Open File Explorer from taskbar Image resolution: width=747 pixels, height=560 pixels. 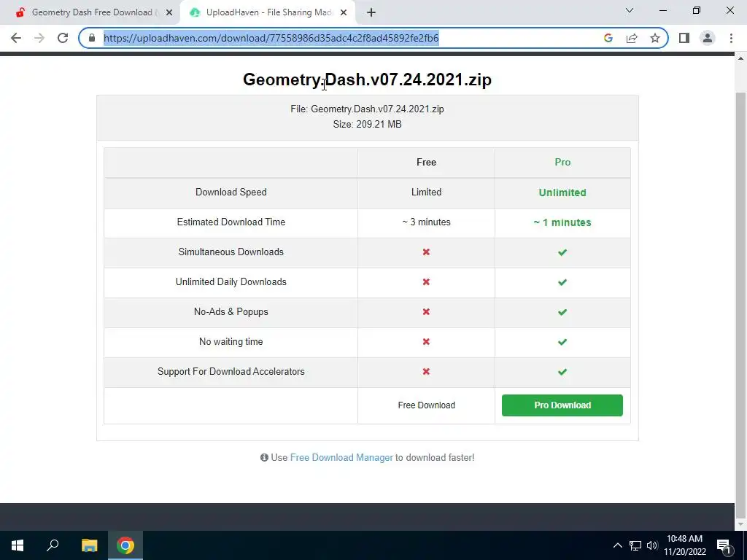click(89, 545)
